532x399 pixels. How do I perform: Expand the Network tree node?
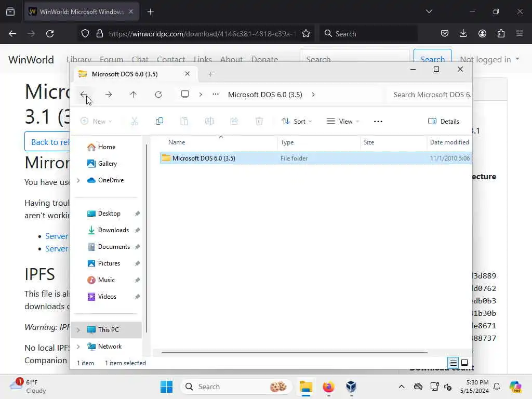coord(78,347)
